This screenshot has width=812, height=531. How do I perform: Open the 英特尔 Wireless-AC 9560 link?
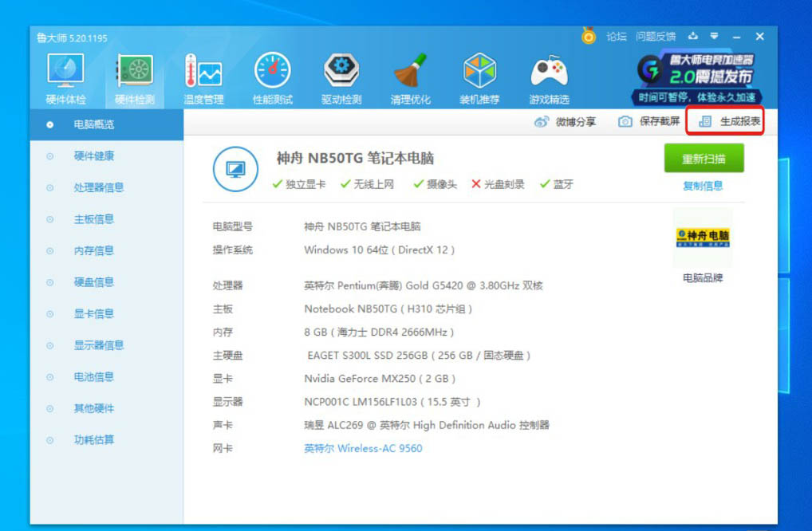click(x=363, y=448)
